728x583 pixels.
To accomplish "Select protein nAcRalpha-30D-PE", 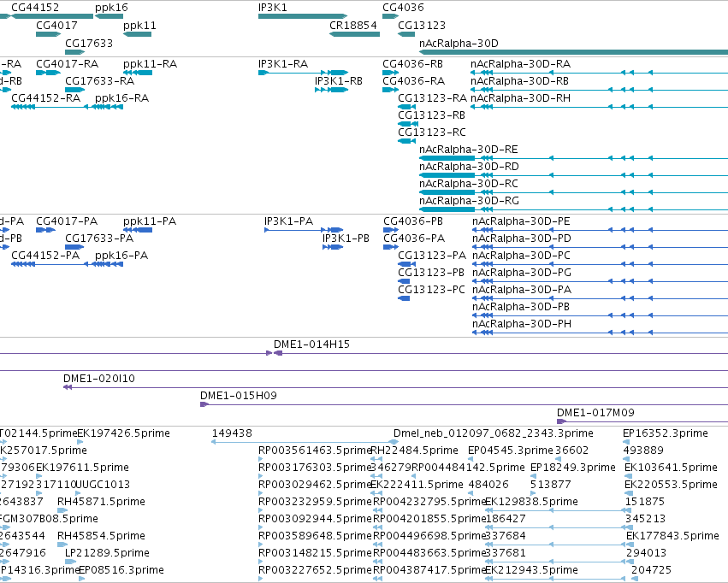I will coord(521,221).
